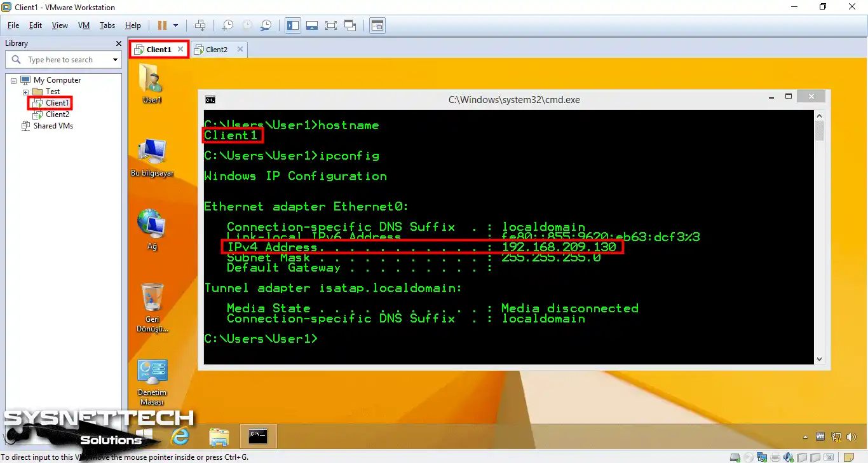Open the VM menu
Viewport: 868px width, 463px height.
pos(83,25)
